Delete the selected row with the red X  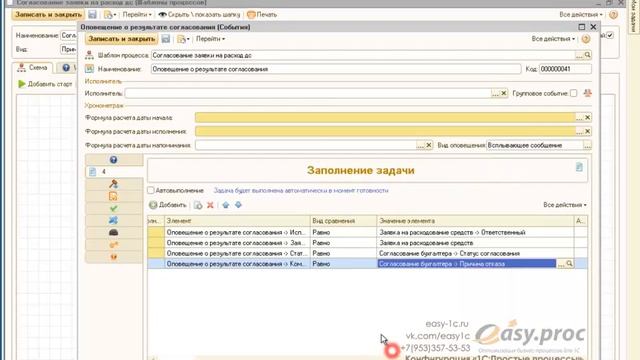pos(210,205)
